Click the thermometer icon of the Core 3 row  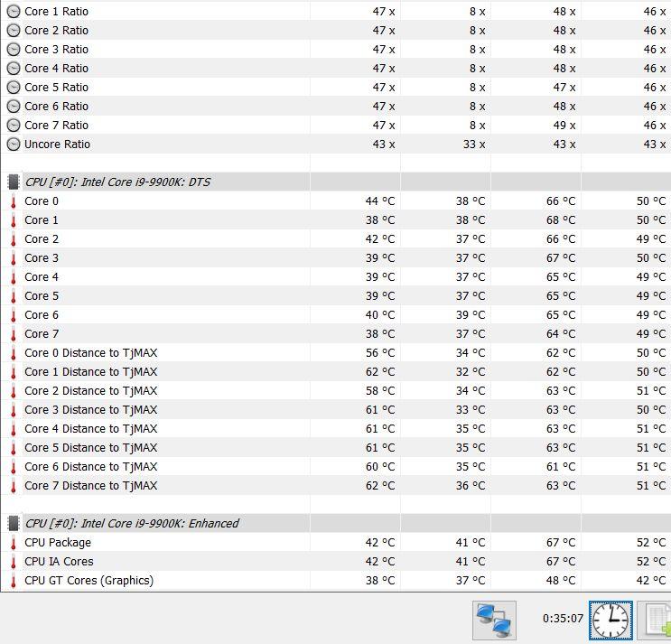pyautogui.click(x=14, y=258)
